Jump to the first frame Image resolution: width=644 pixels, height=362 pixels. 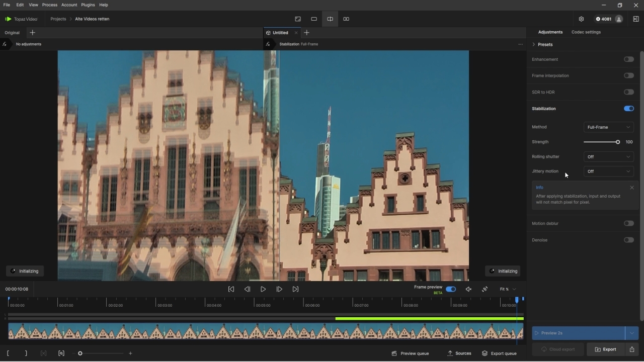pyautogui.click(x=231, y=289)
